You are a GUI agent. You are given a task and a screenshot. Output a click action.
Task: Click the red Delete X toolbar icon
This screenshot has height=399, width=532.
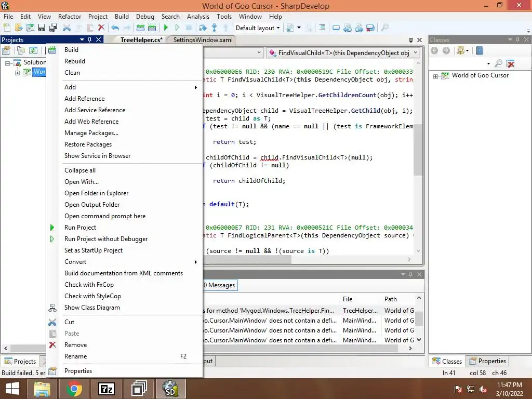pyautogui.click(x=101, y=28)
